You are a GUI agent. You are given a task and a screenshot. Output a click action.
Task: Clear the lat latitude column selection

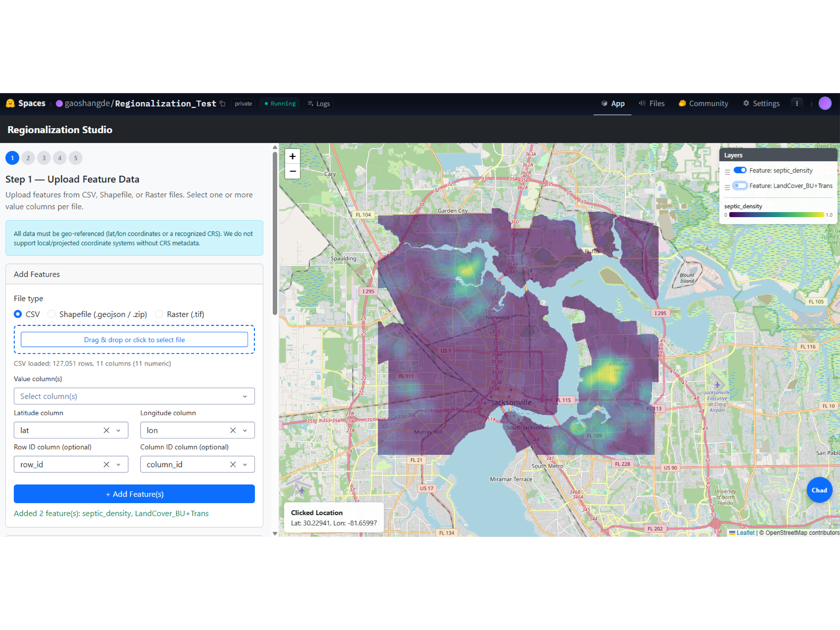click(x=106, y=430)
